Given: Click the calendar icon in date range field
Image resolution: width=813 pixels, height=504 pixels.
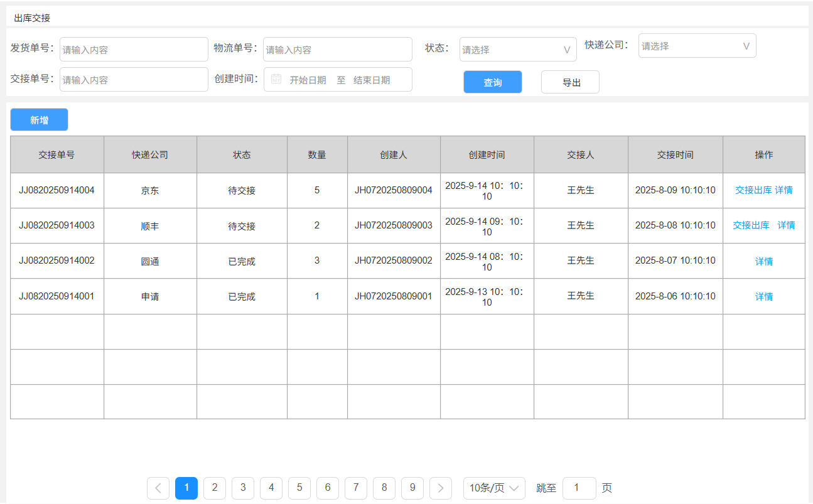Looking at the screenshot, I should (276, 79).
